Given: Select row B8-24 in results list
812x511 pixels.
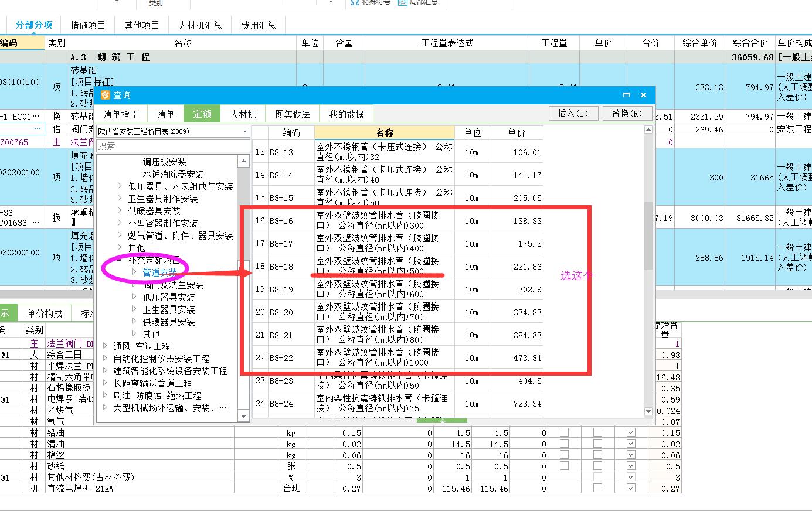Looking at the screenshot, I should [398, 404].
